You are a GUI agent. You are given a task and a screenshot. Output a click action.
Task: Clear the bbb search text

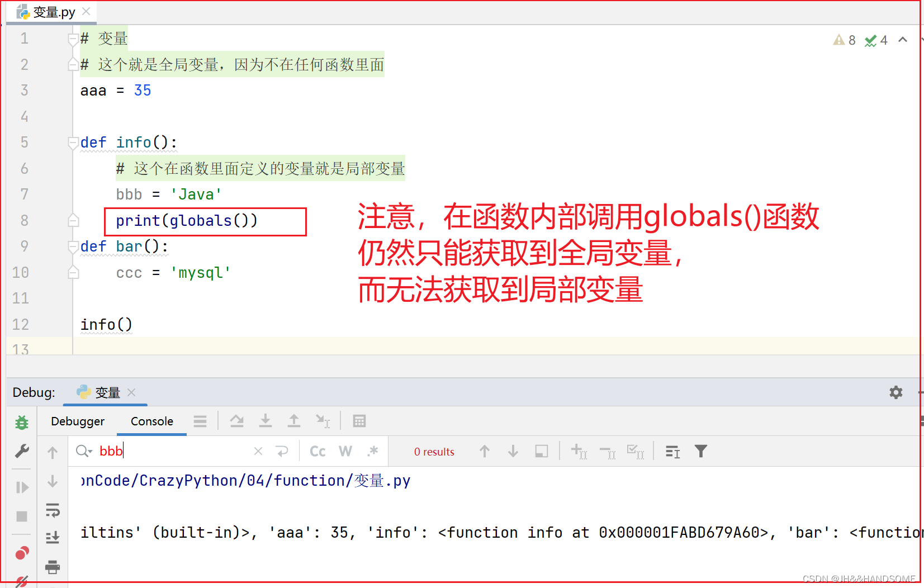[258, 451]
